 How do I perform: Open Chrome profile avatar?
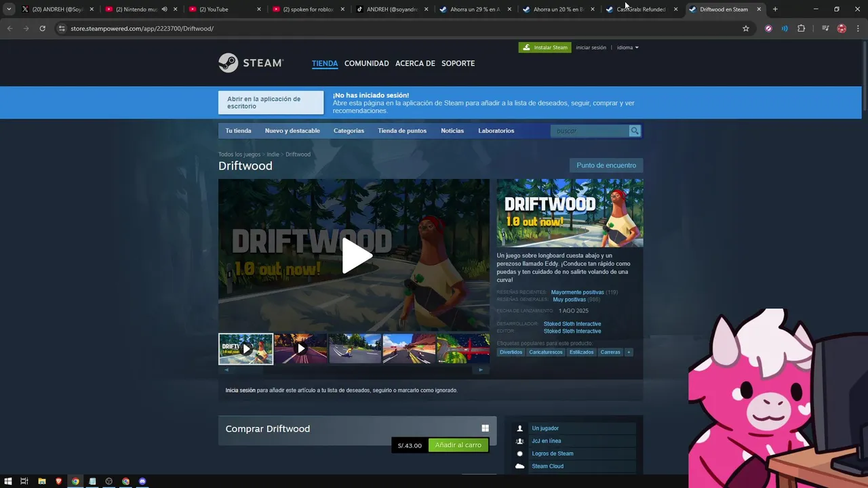pos(842,28)
